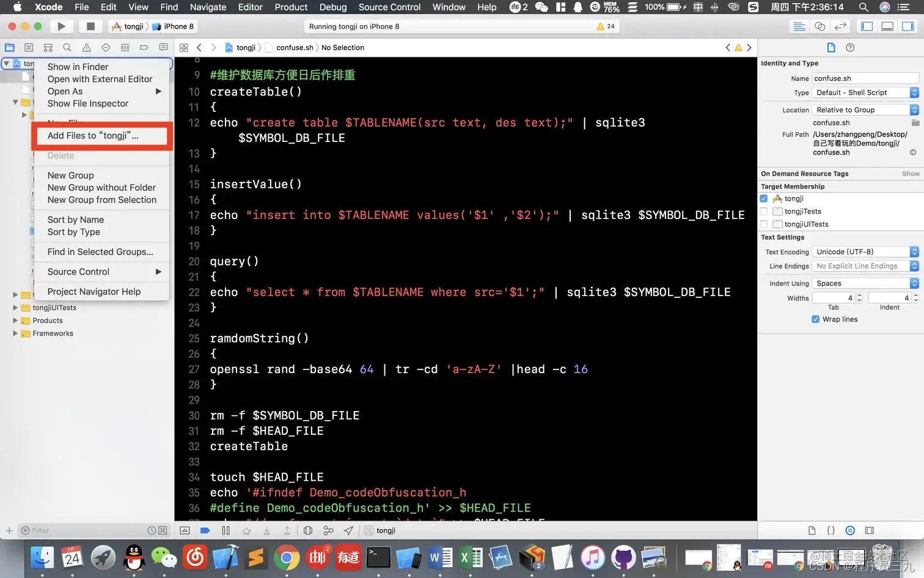Open related items grid menu in jump bar

click(x=184, y=48)
